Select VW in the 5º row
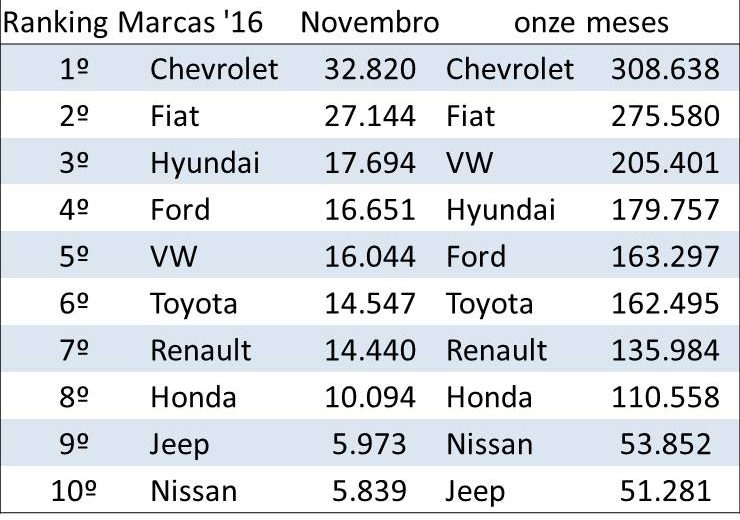Image resolution: width=740 pixels, height=520 pixels. 174,257
